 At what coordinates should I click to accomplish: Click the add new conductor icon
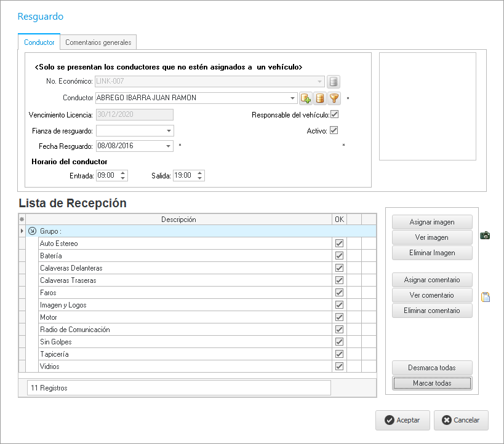tap(306, 98)
